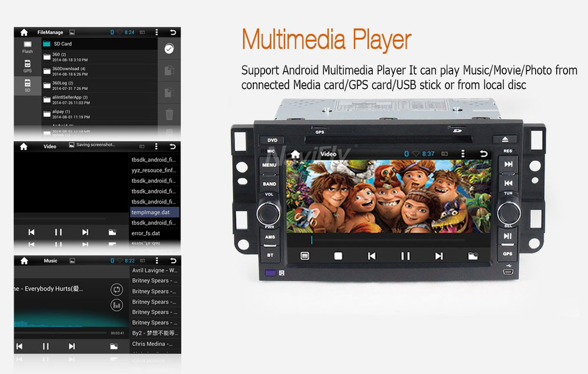Tap the trash delete icon in FileManage
The image size is (588, 374).
click(x=169, y=113)
